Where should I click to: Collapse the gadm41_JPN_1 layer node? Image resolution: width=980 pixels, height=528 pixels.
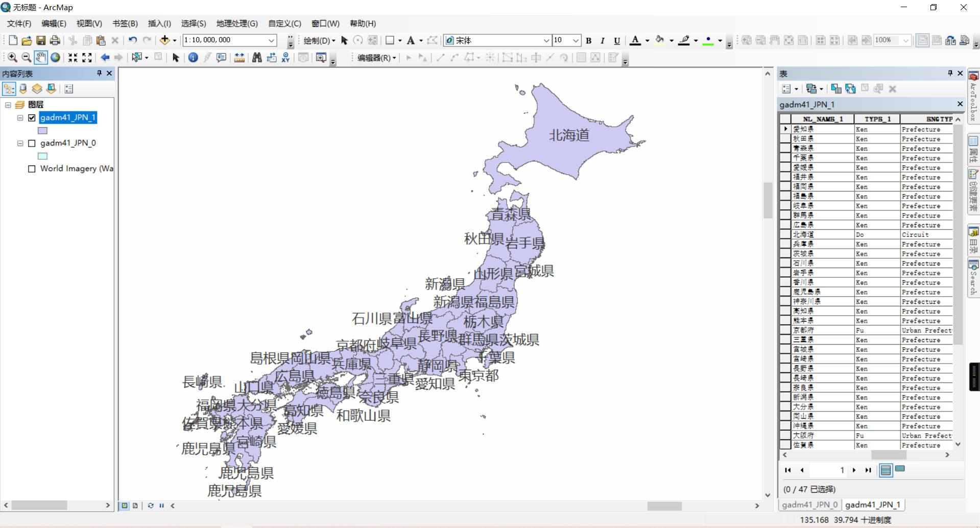[20, 118]
